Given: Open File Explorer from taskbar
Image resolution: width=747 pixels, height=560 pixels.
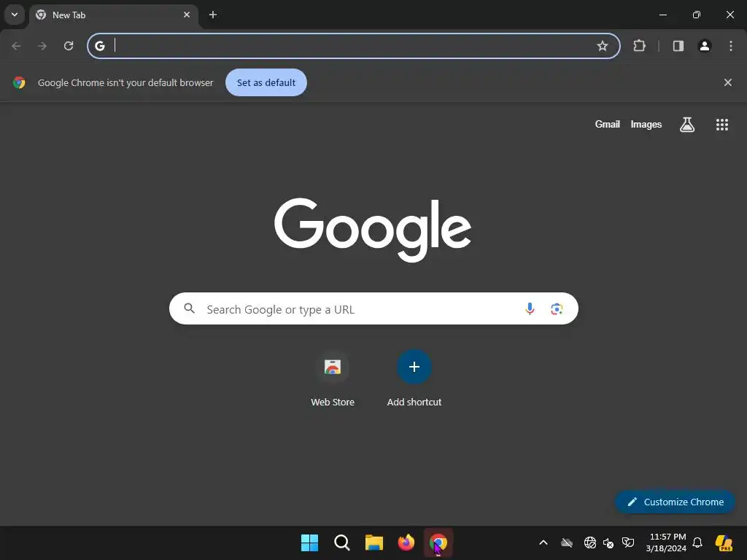Looking at the screenshot, I should [x=374, y=542].
